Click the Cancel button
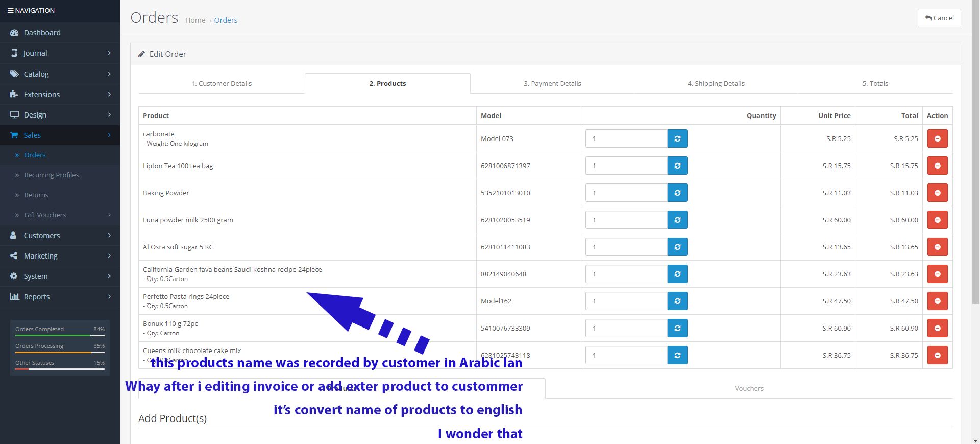This screenshot has height=444, width=980. [x=939, y=18]
